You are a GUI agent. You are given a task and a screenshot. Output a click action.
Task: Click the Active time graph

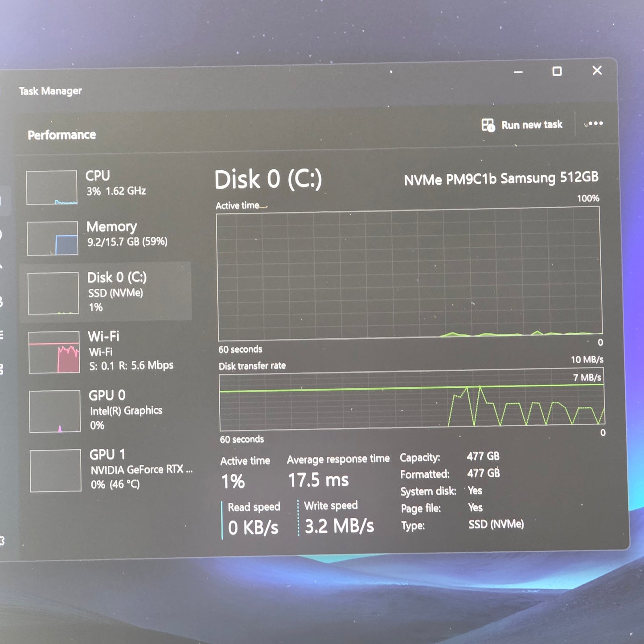coord(409,274)
